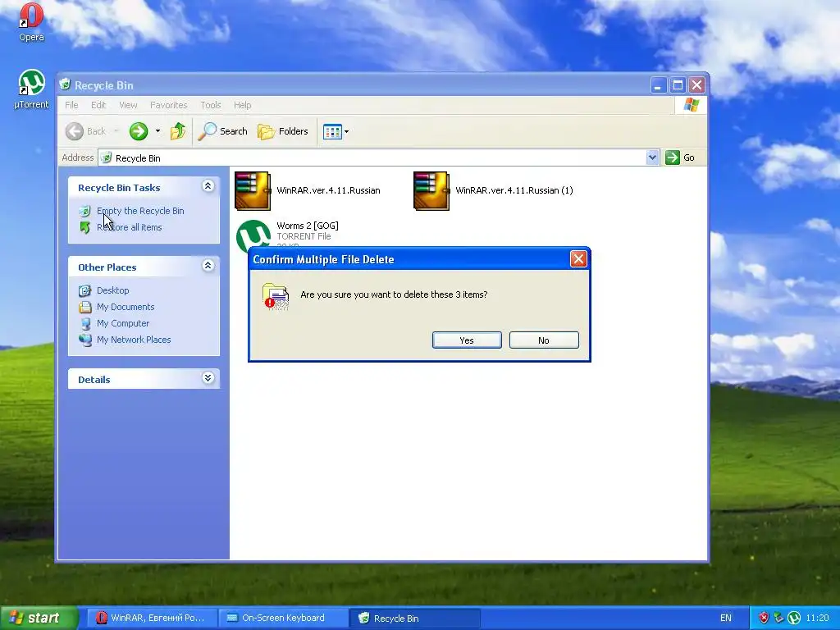The width and height of the screenshot is (840, 630).
Task: Click the Back arrow toolbar icon
Action: tap(75, 131)
